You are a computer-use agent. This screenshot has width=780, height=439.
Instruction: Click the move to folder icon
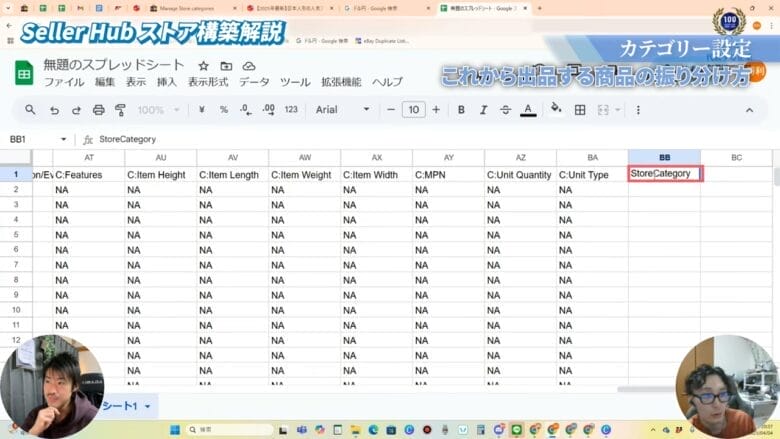[x=226, y=66]
